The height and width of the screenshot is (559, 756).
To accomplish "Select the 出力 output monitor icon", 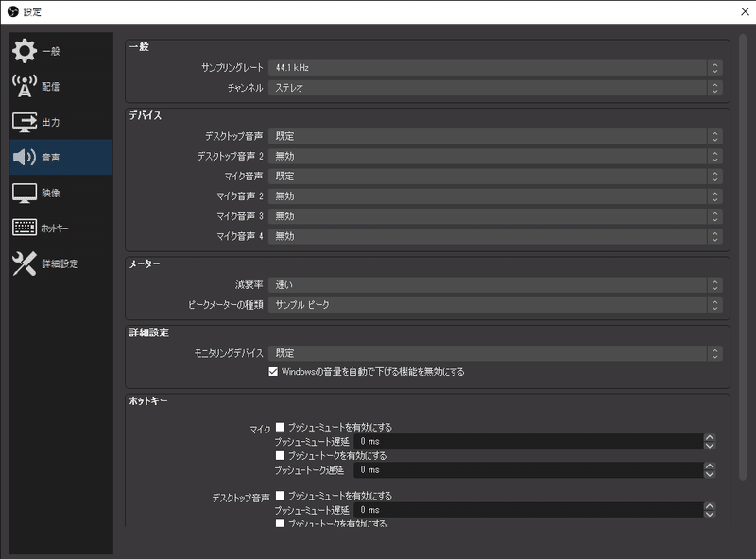I will click(26, 121).
